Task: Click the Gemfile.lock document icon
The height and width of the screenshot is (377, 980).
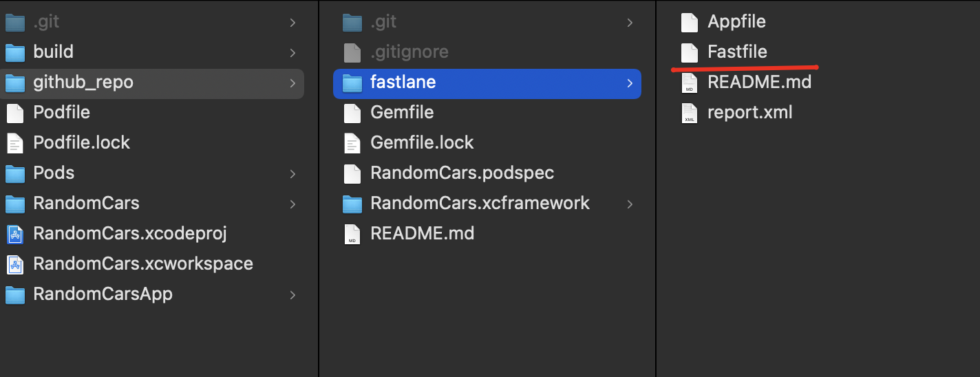Action: click(352, 142)
